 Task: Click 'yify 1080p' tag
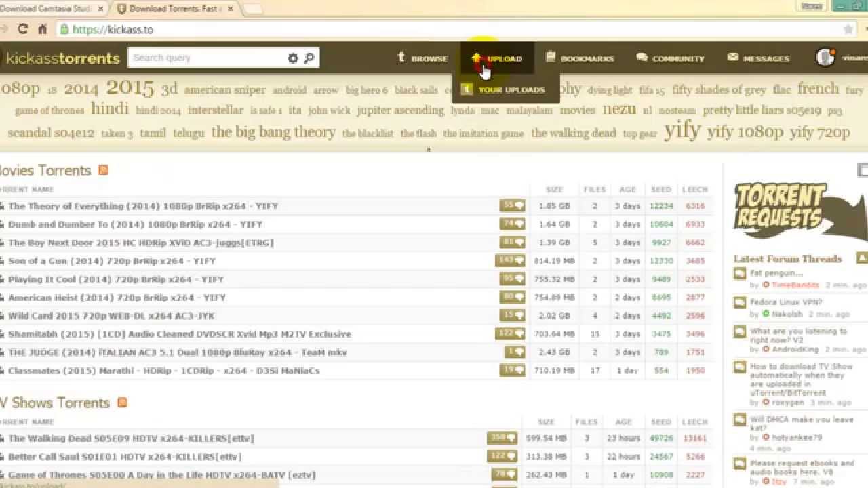(x=745, y=131)
